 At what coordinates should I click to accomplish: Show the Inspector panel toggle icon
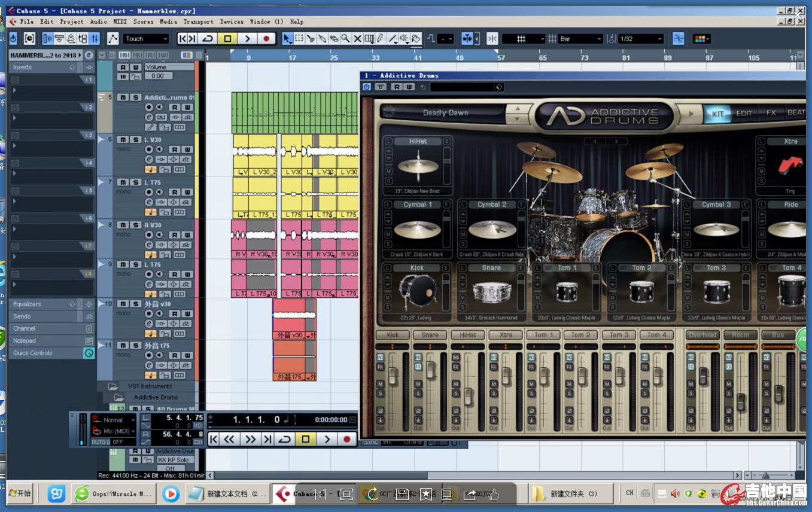pyautogui.click(x=48, y=39)
